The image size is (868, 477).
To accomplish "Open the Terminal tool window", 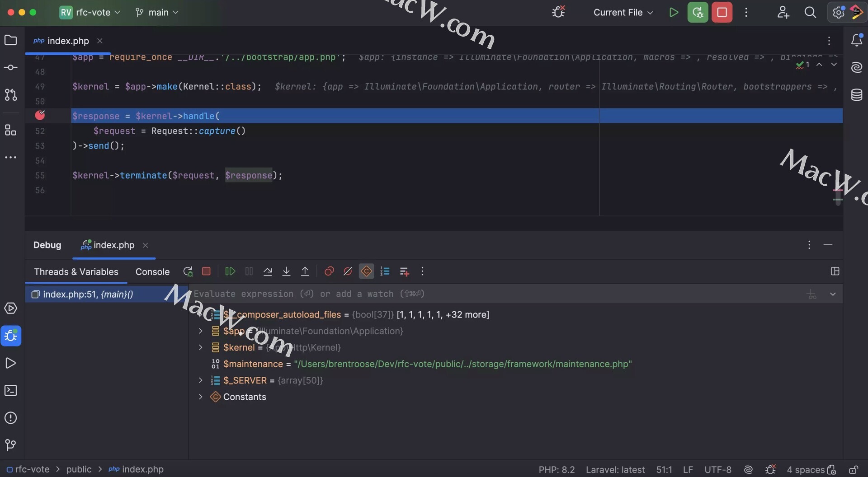I will pos(10,391).
